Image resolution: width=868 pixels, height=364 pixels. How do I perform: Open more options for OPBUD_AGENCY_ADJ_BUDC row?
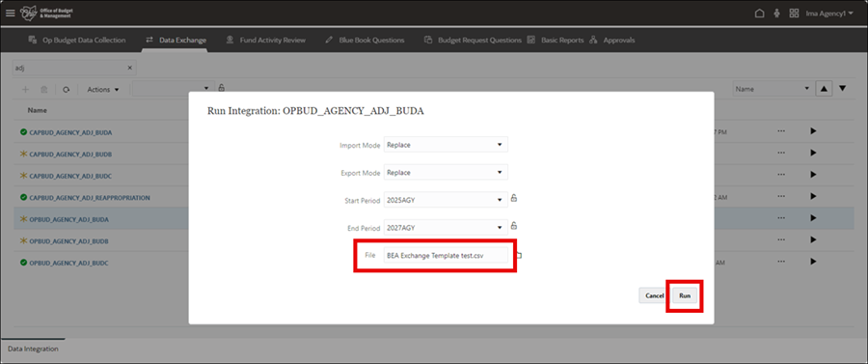[x=781, y=262]
